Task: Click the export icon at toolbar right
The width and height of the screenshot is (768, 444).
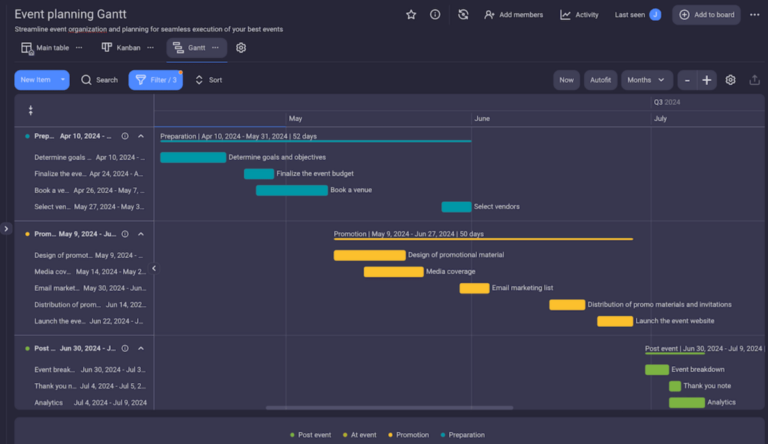Action: pyautogui.click(x=754, y=80)
